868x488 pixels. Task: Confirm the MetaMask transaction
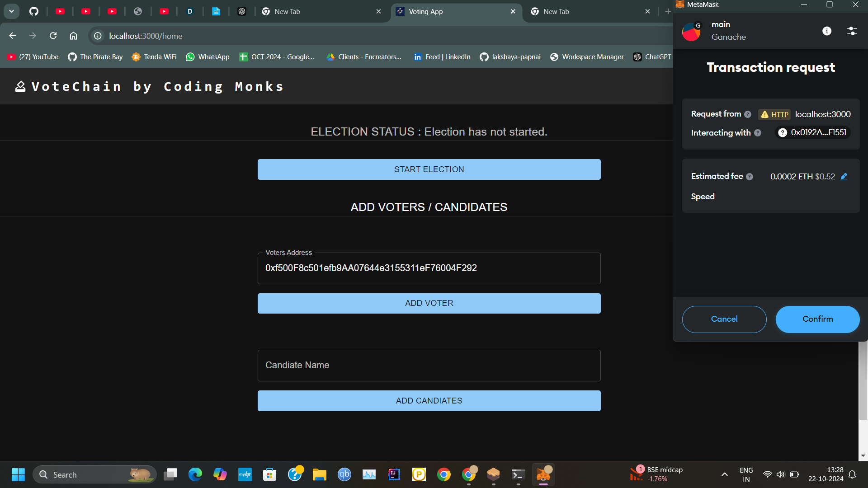(x=817, y=319)
